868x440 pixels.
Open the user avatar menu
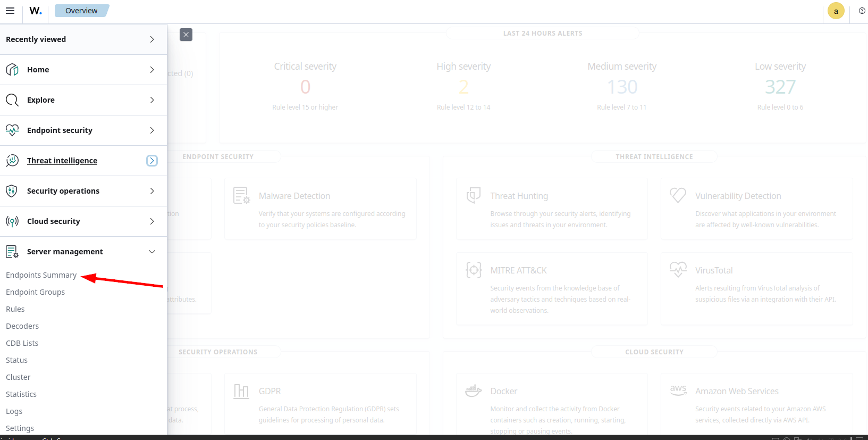(836, 11)
